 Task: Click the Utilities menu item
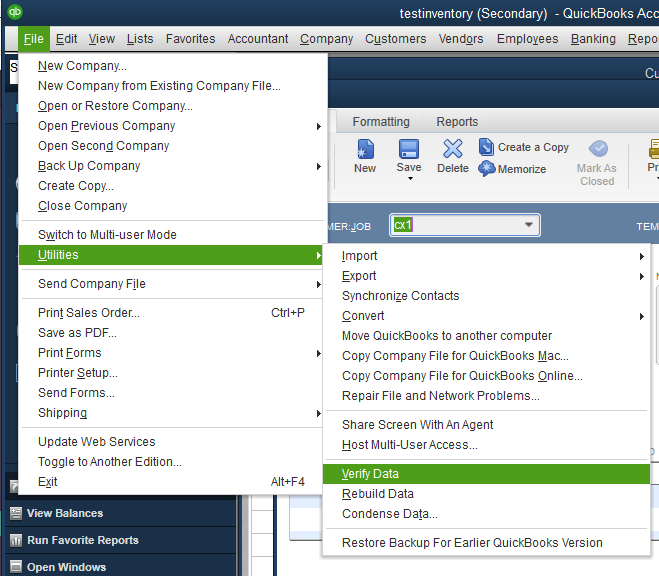[x=171, y=255]
